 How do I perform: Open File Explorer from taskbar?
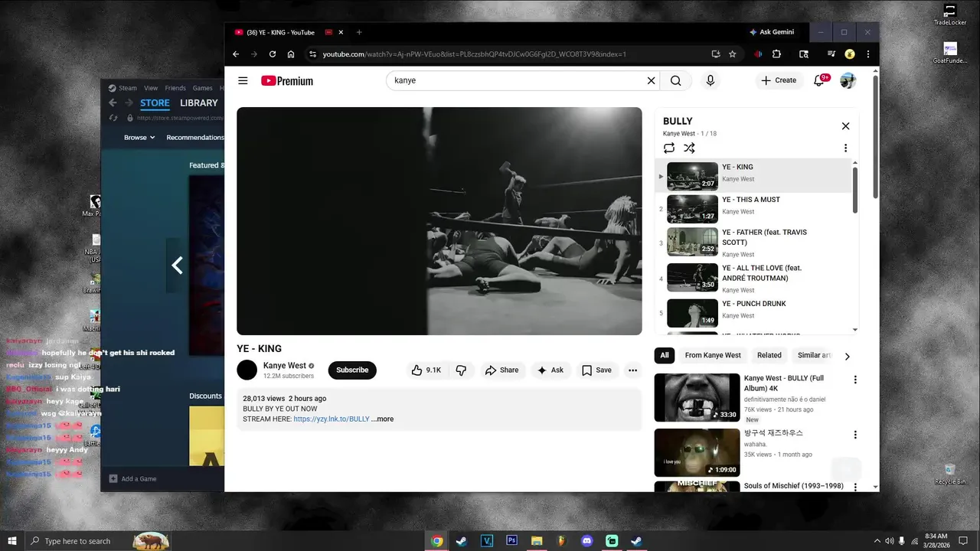pyautogui.click(x=537, y=540)
